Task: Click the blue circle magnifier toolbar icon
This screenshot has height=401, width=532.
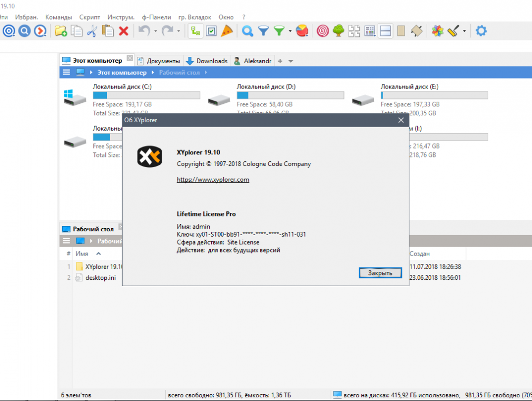Action: point(24,31)
